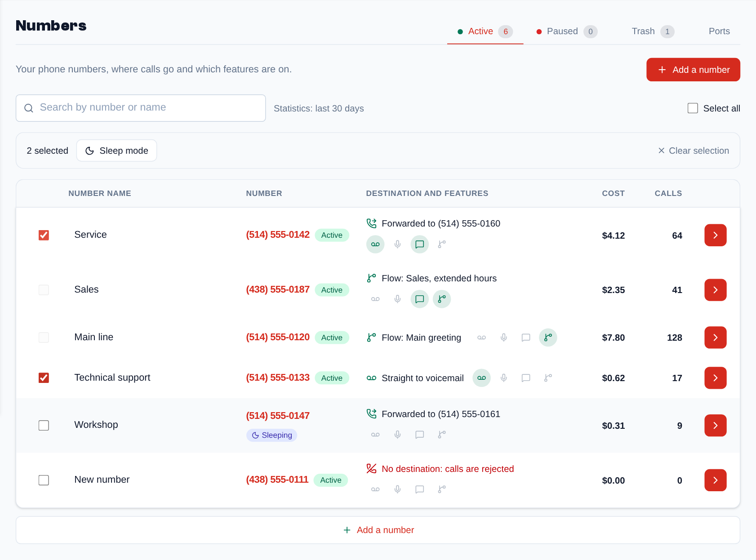Open details arrow for Workshop number
The height and width of the screenshot is (560, 756).
(x=715, y=426)
